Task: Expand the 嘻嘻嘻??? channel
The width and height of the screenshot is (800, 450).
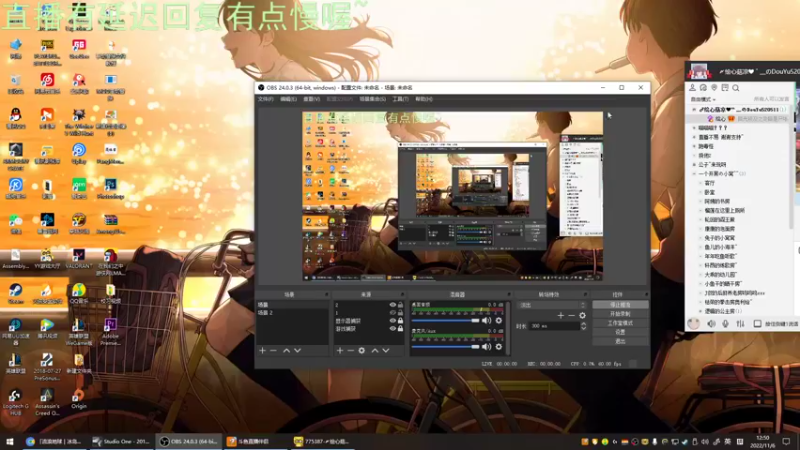Action: click(694, 128)
